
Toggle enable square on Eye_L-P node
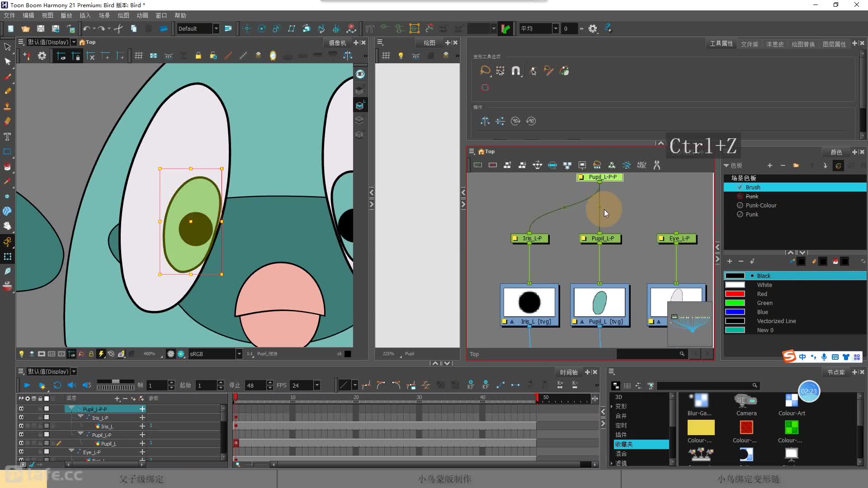[x=661, y=238]
